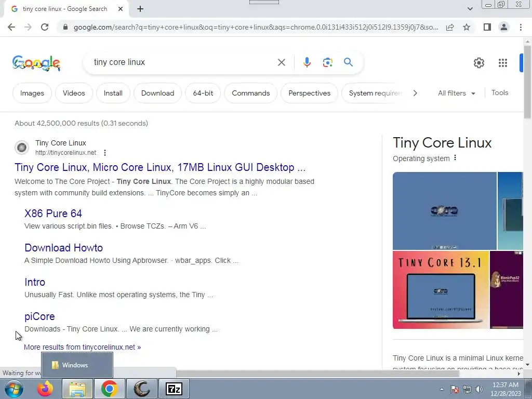The height and width of the screenshot is (399, 532).
Task: Show more filter chips with right arrow
Action: 415,93
